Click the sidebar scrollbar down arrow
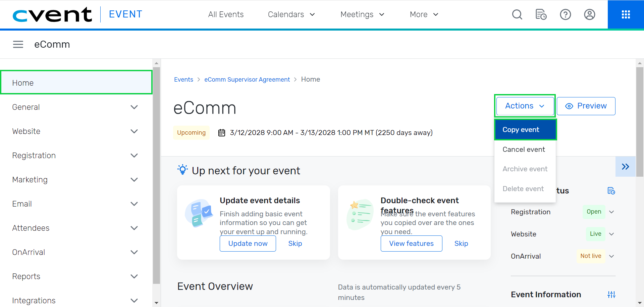Screen dimensions: 644x307 click(156, 303)
